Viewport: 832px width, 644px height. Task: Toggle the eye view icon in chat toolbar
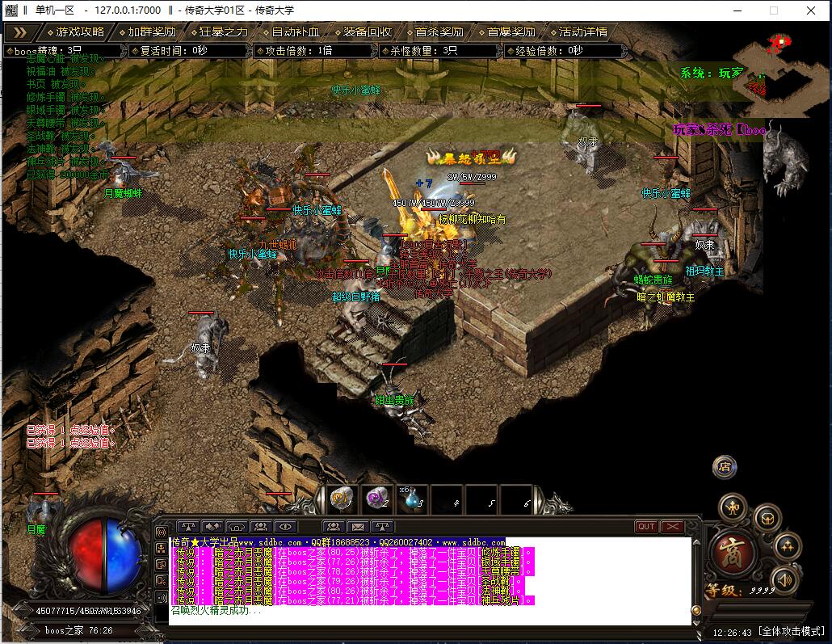coord(285,527)
